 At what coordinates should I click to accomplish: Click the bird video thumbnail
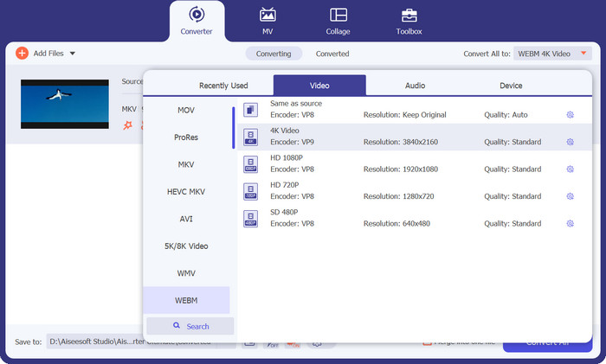click(65, 105)
